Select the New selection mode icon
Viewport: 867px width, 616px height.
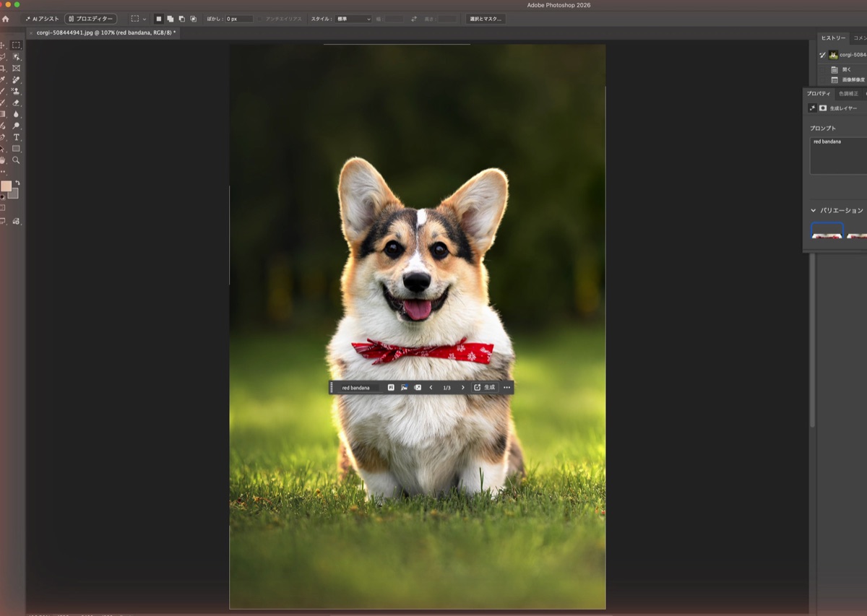[x=159, y=19]
